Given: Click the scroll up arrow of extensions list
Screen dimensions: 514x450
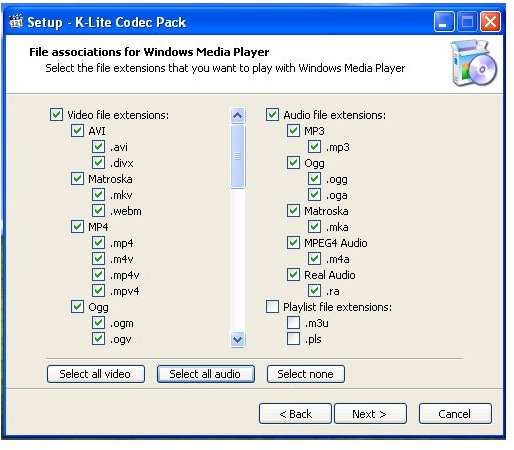Looking at the screenshot, I should [237, 115].
